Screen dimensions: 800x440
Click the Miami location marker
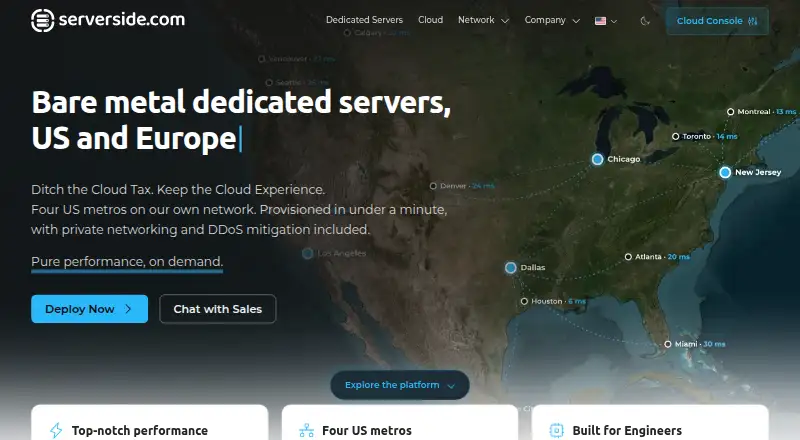tap(667, 344)
